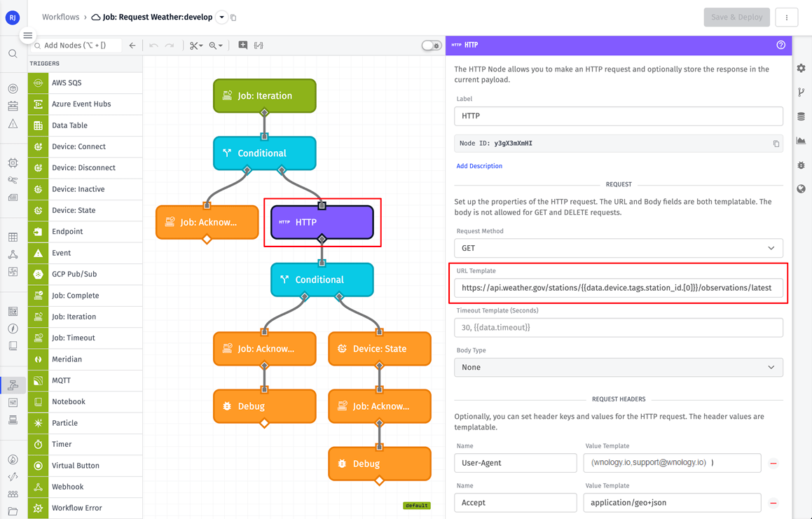812x519 pixels.
Task: Click the people group icon in left navigation
Action: click(13, 494)
